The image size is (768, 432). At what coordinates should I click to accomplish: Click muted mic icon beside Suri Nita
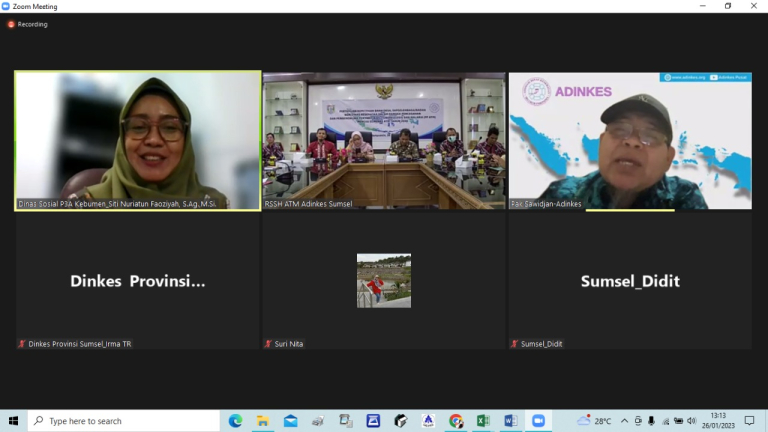point(268,344)
